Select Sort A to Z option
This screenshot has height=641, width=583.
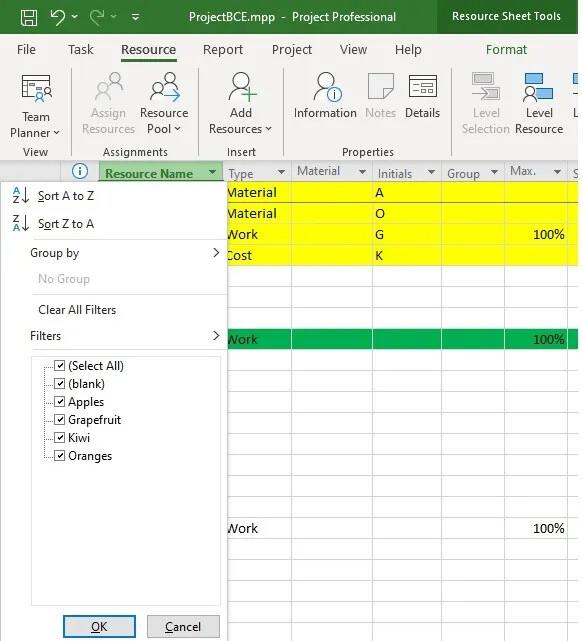tap(65, 196)
